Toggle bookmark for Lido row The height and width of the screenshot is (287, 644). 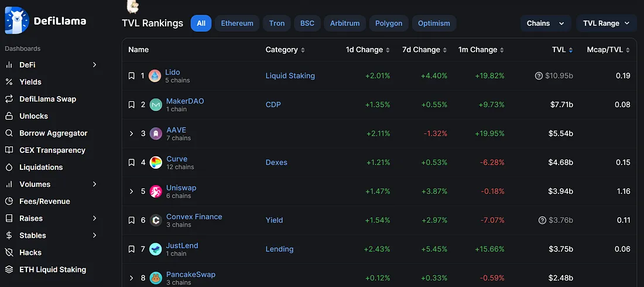click(132, 76)
